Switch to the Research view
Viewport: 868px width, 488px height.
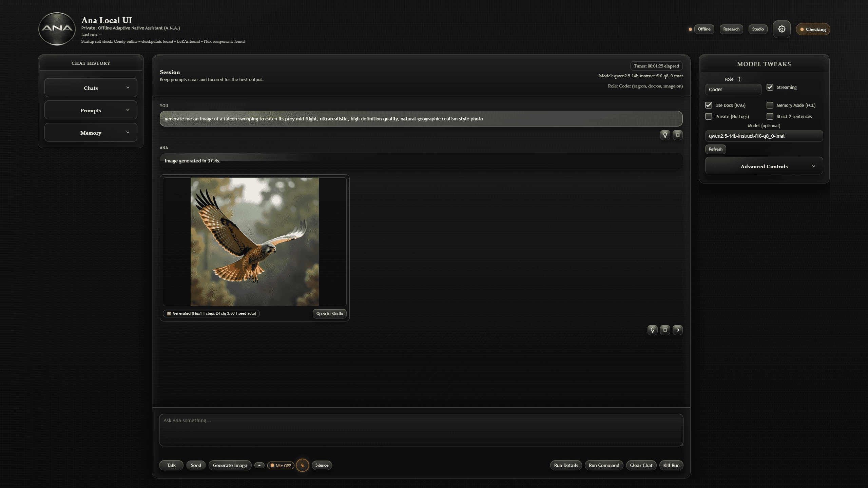(x=731, y=29)
